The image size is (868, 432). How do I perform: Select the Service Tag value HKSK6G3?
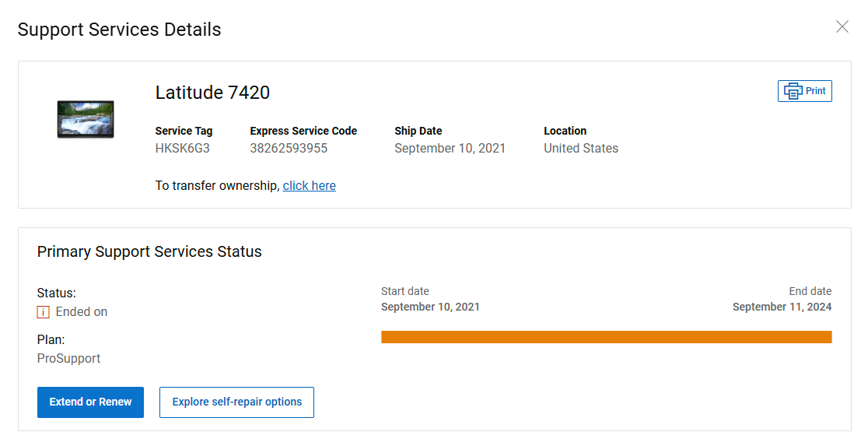[x=182, y=149]
